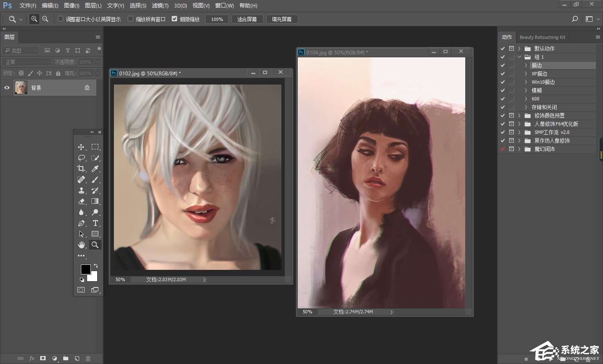Select the Horizontal Type tool

95,223
